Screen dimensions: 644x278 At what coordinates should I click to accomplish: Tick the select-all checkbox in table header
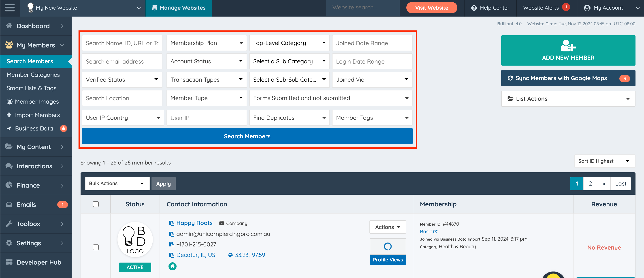96,204
